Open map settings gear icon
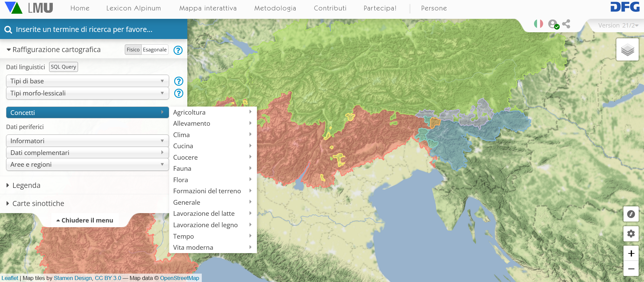The image size is (644, 282). (631, 234)
